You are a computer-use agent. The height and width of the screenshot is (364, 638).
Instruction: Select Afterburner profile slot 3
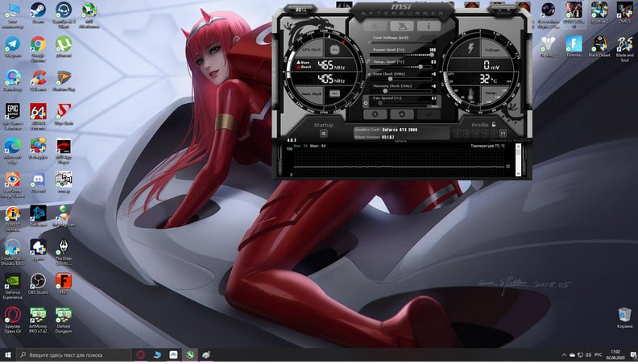[x=475, y=134]
